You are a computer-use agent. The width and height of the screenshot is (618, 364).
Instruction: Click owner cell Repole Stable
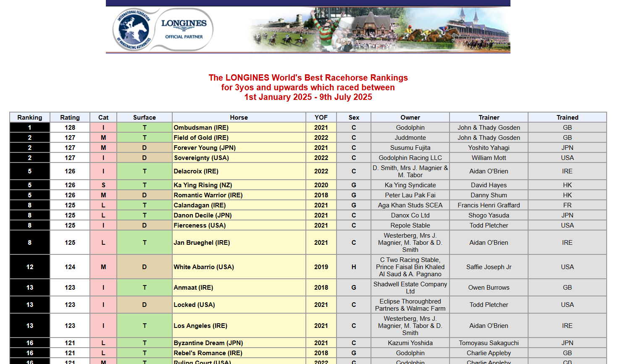[x=410, y=225]
